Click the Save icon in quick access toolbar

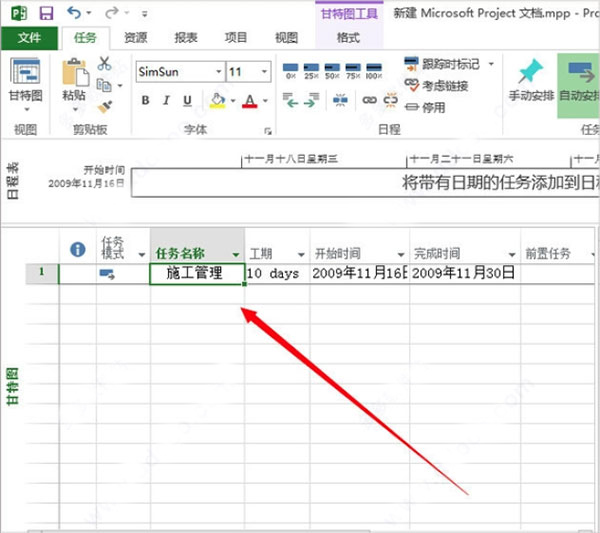tap(46, 14)
